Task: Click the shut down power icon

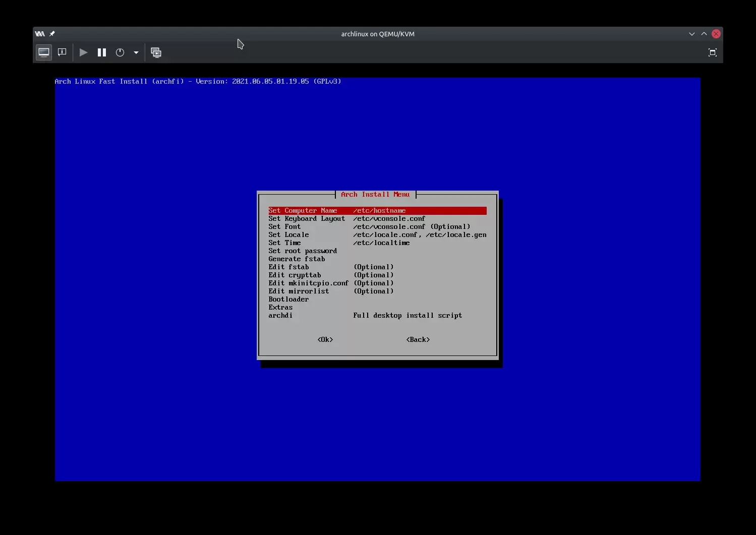Action: tap(120, 52)
